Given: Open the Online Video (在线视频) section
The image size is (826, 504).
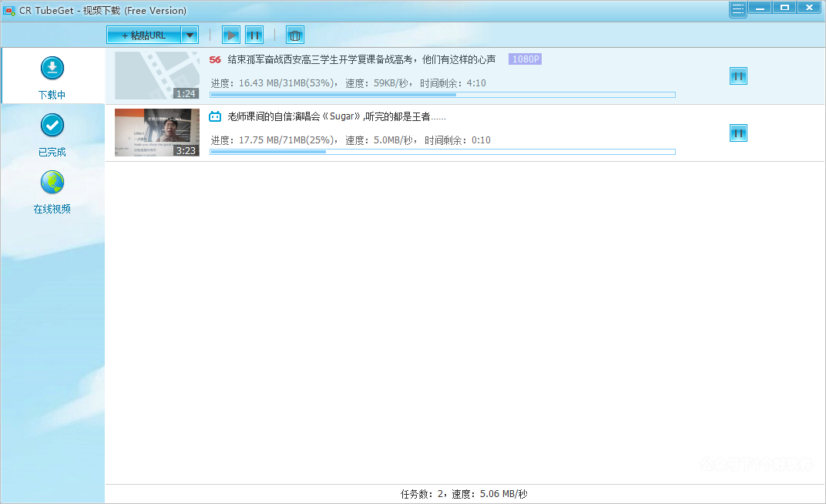Looking at the screenshot, I should point(52,191).
